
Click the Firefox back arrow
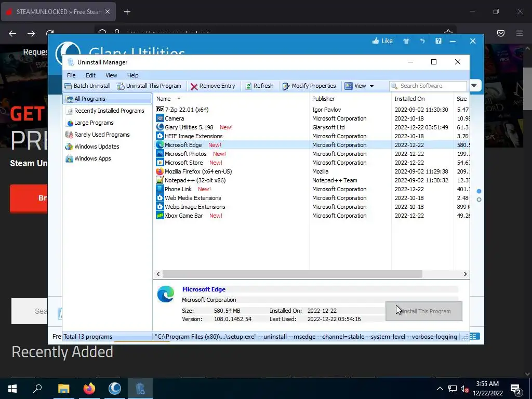point(12,33)
